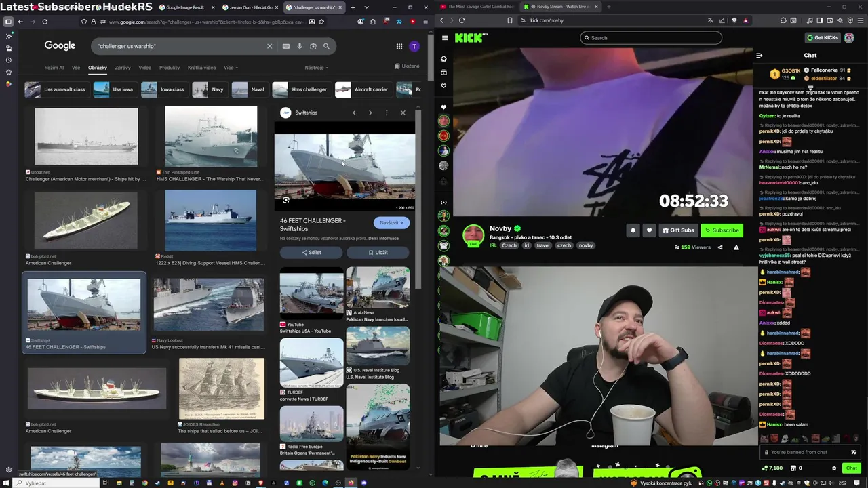The height and width of the screenshot is (488, 868).
Task: Open Google's on-screen keyboard input tool
Action: pyautogui.click(x=286, y=46)
